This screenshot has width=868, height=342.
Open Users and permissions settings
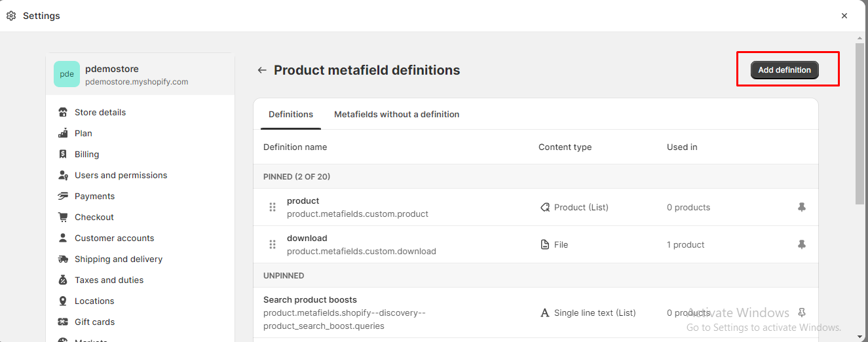121,175
